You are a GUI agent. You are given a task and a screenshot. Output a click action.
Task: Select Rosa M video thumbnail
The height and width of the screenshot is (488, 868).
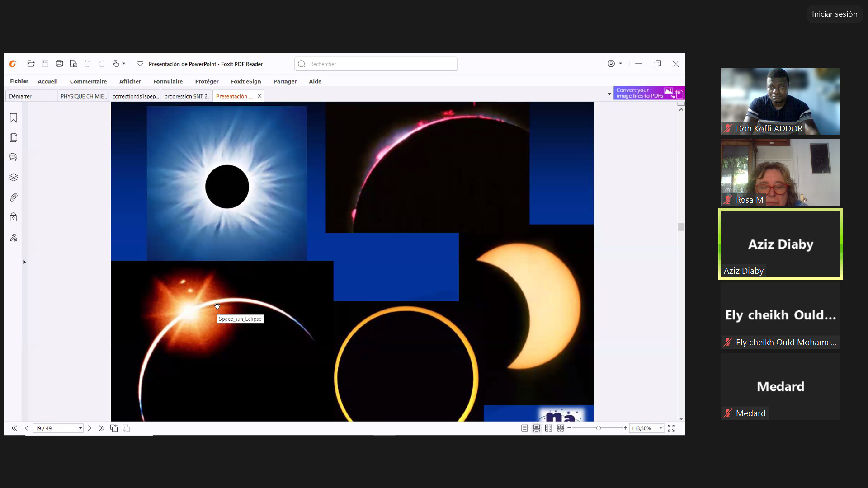pyautogui.click(x=781, y=173)
